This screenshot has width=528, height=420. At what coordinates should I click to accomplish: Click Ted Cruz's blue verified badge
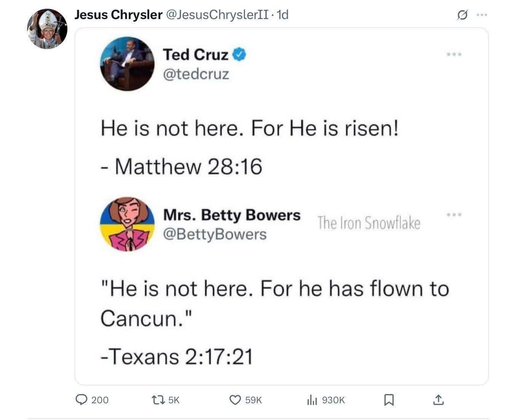click(239, 55)
